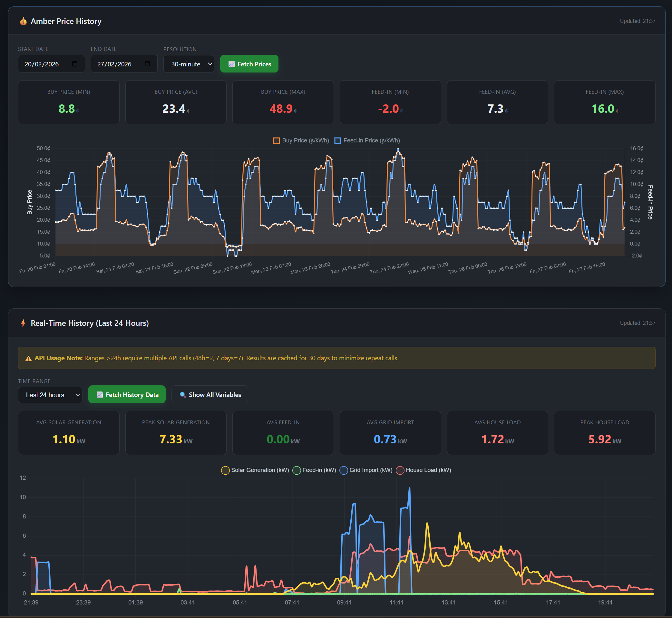This screenshot has width=672, height=618.
Task: Click the Show All Variables button
Action: coord(209,395)
